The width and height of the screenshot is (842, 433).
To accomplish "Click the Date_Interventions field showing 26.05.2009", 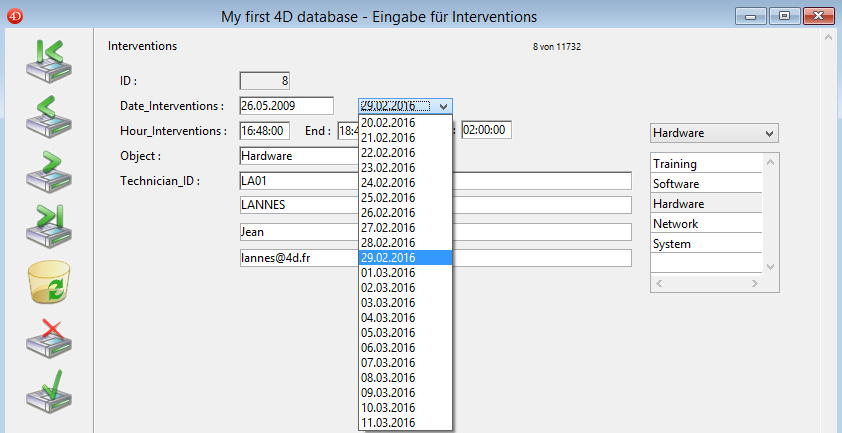I will point(285,106).
